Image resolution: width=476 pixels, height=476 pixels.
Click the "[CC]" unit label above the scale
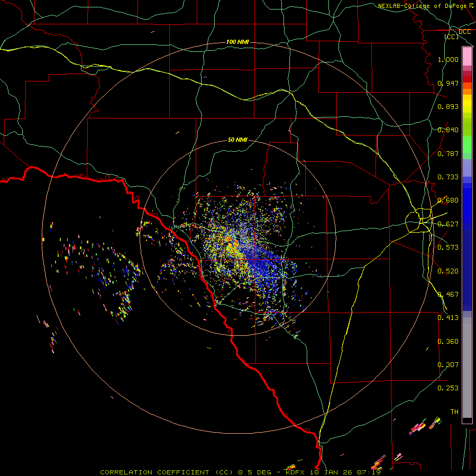coord(452,36)
